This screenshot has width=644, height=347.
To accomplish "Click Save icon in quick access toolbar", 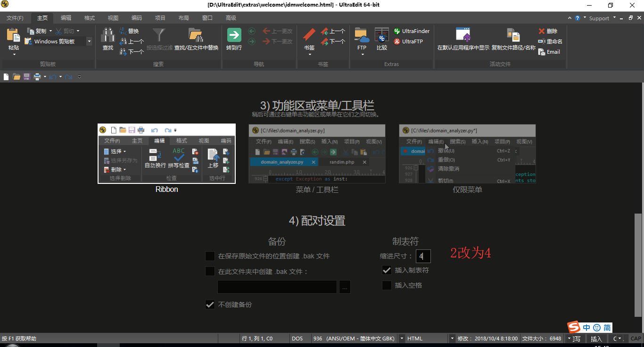I will tap(26, 76).
